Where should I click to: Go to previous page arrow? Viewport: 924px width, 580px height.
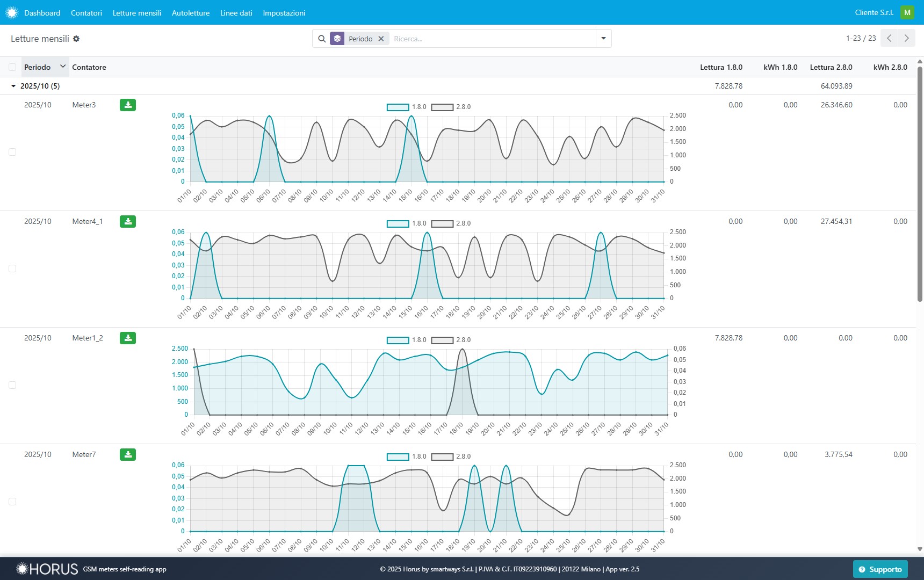889,38
